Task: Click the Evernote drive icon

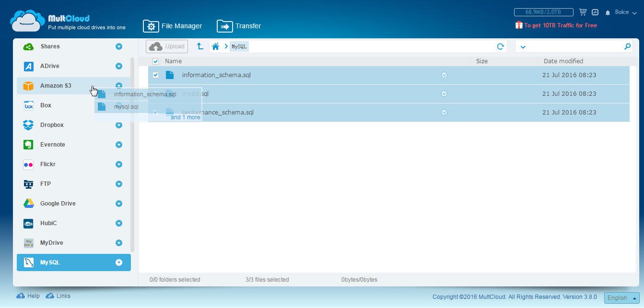Action: (29, 145)
